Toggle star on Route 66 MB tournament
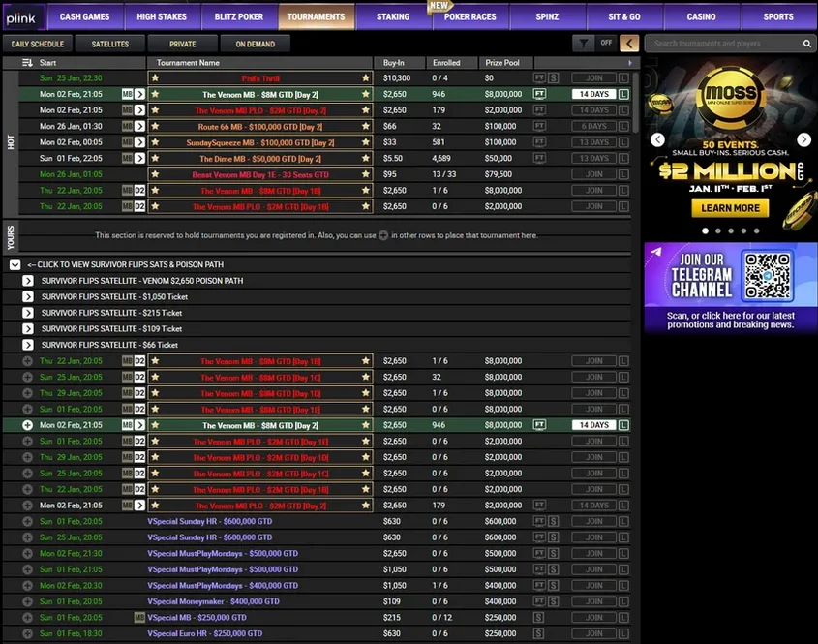The height and width of the screenshot is (644, 818). (x=155, y=126)
